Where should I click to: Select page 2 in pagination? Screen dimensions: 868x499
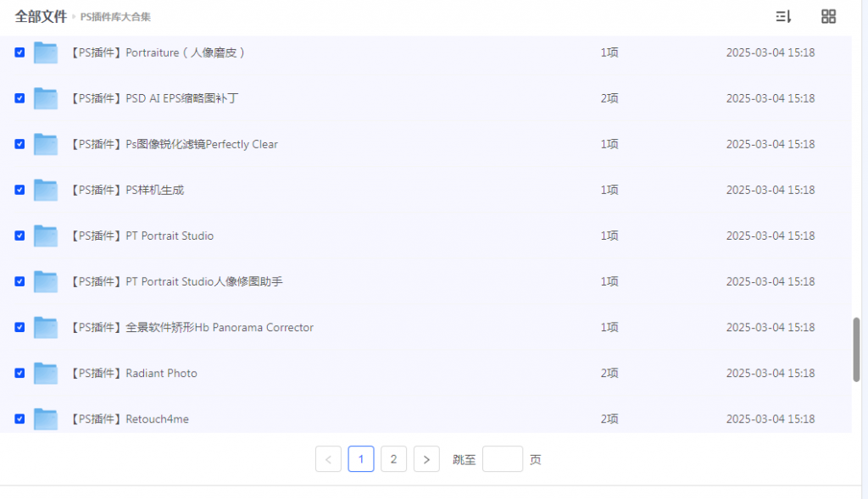pyautogui.click(x=393, y=459)
